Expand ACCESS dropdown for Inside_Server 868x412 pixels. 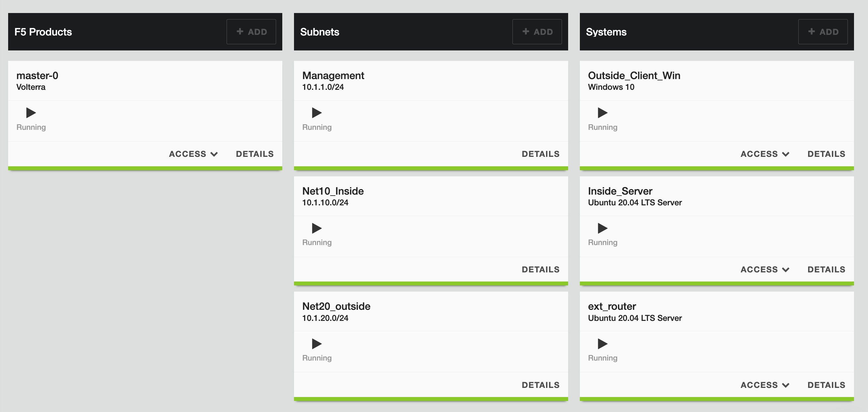pyautogui.click(x=764, y=269)
